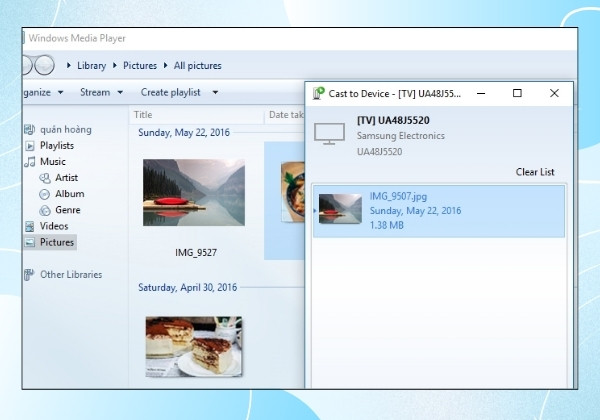This screenshot has width=600, height=420.
Task: Click Clear List in Cast to Device
Action: 535,172
